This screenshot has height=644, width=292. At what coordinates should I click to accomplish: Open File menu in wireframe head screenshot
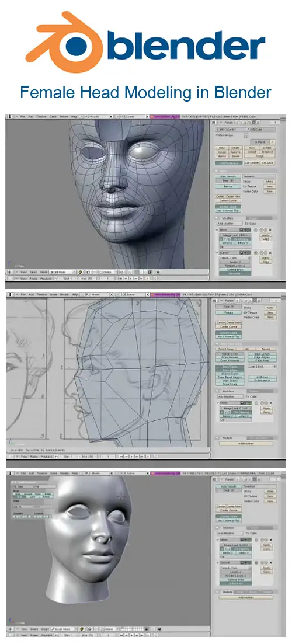[23, 117]
